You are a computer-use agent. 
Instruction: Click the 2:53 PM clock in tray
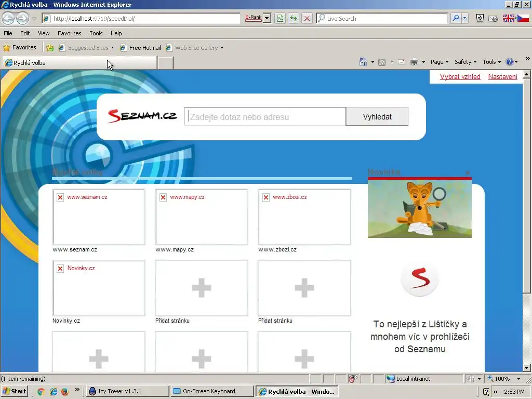point(514,392)
